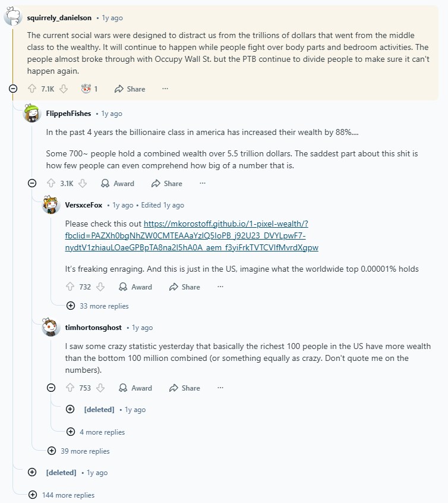This screenshot has height=503, width=448.
Task: Share timhortonsghost's comment
Action: [184, 388]
